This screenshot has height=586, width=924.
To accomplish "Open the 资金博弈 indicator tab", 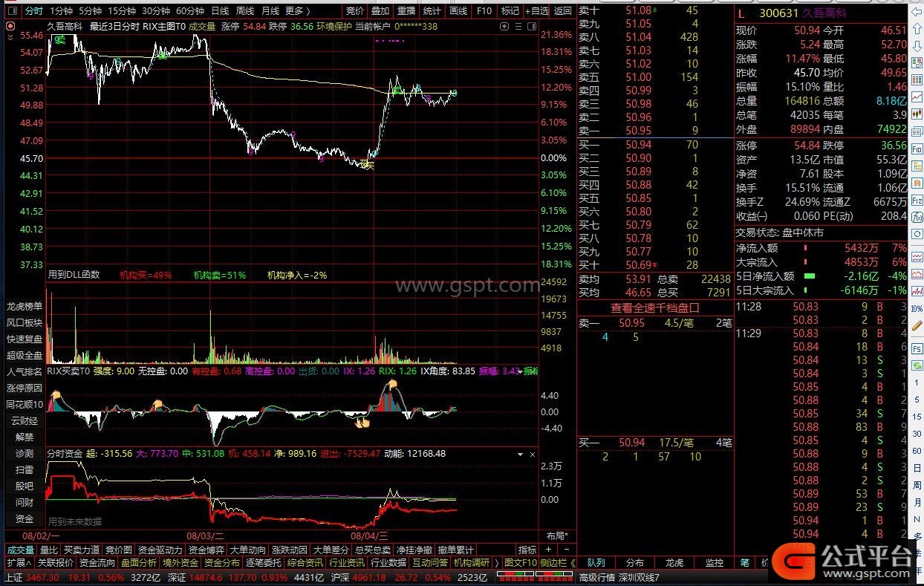I will (205, 550).
